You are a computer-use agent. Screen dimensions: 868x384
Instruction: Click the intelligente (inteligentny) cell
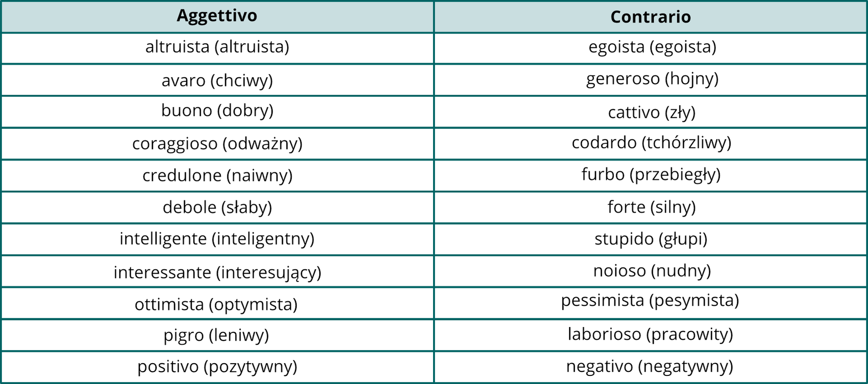(217, 239)
